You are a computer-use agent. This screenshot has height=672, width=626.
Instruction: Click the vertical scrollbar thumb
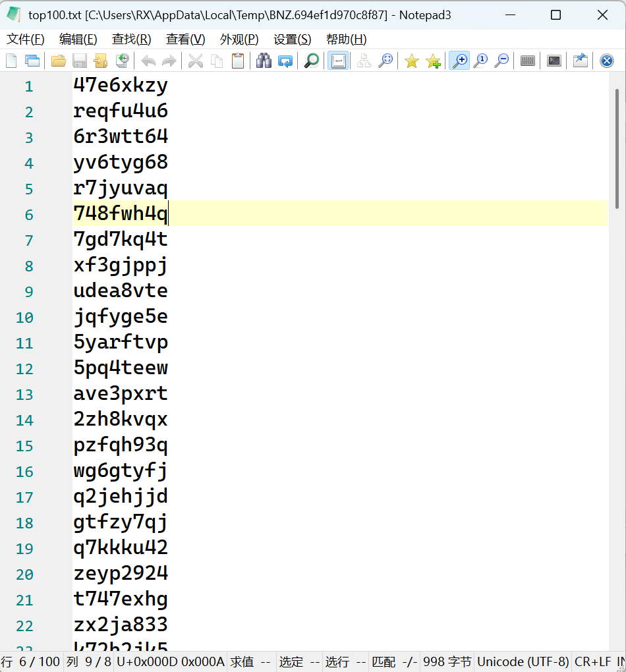point(617,148)
